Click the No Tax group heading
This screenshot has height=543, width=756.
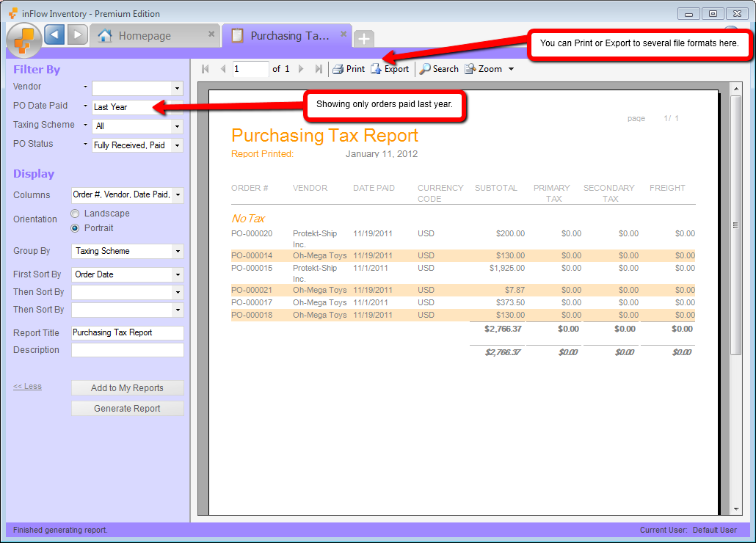point(248,219)
